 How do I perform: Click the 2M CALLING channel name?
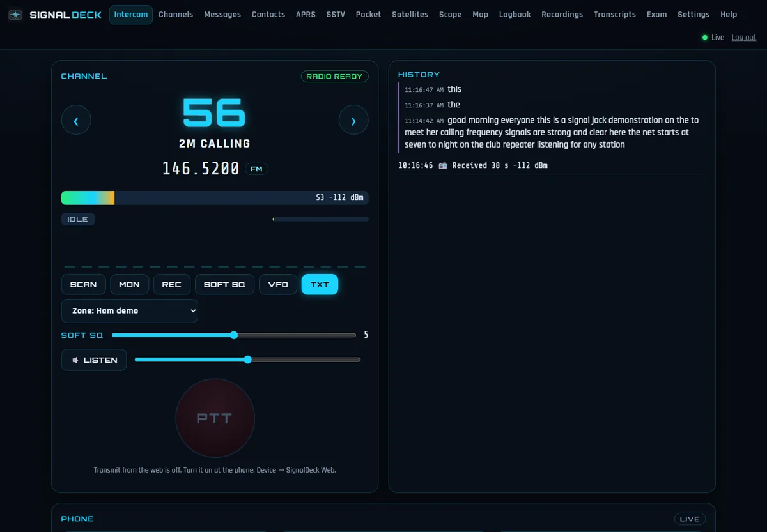click(215, 144)
